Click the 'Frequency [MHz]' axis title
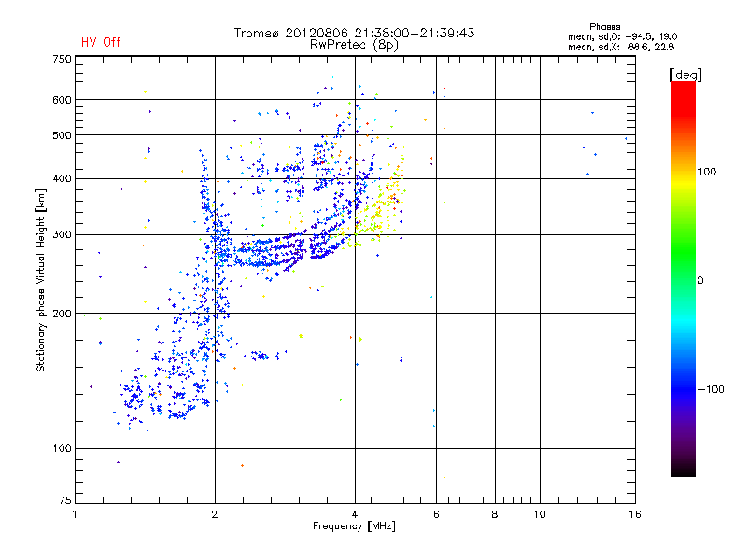This screenshot has height=560, width=747. pyautogui.click(x=354, y=526)
